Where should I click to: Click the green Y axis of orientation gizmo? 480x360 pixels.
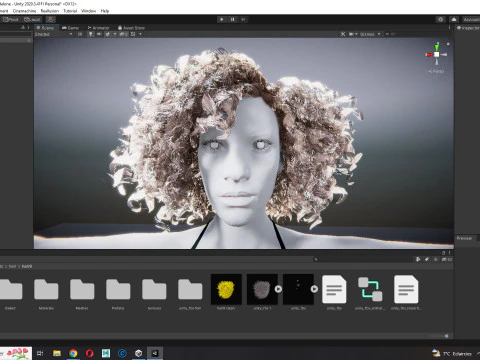437,47
